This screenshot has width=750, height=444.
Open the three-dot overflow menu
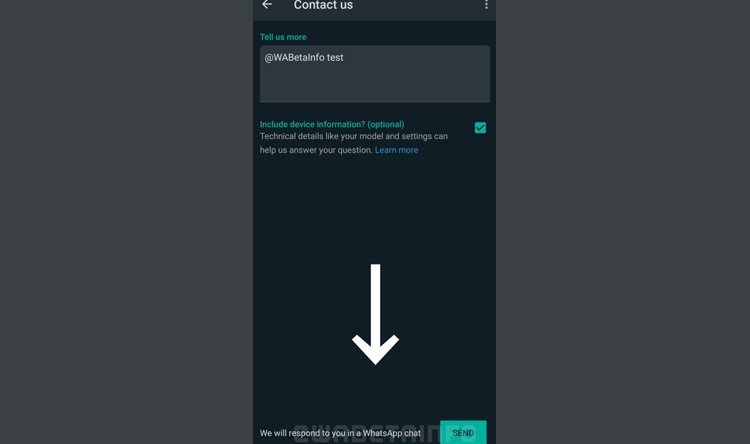pyautogui.click(x=486, y=4)
